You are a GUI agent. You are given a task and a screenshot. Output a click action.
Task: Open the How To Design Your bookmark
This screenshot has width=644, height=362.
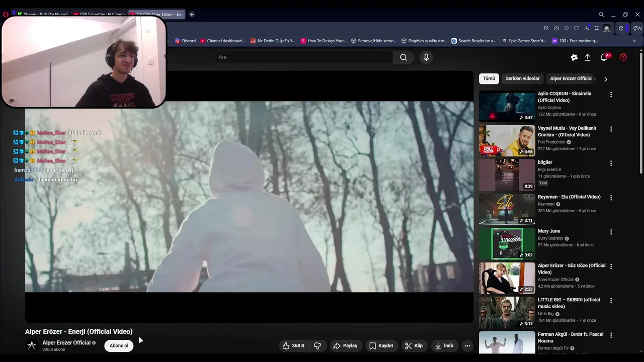[x=324, y=41]
